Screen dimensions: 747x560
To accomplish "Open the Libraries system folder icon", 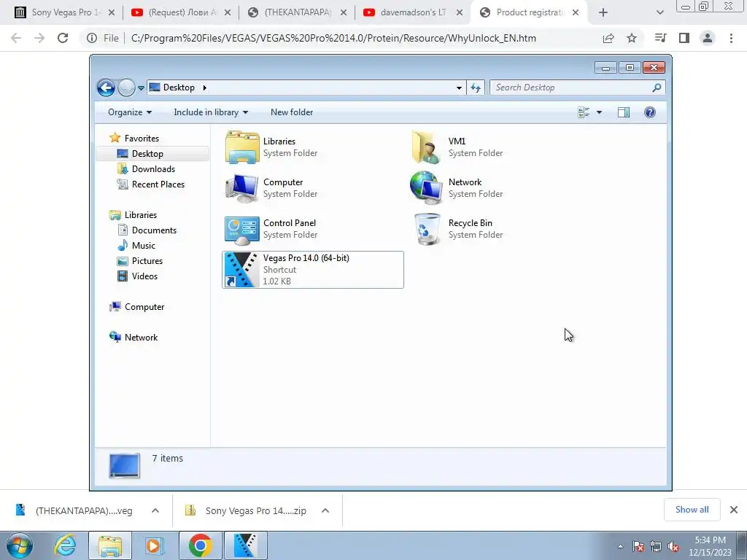I will tap(242, 147).
